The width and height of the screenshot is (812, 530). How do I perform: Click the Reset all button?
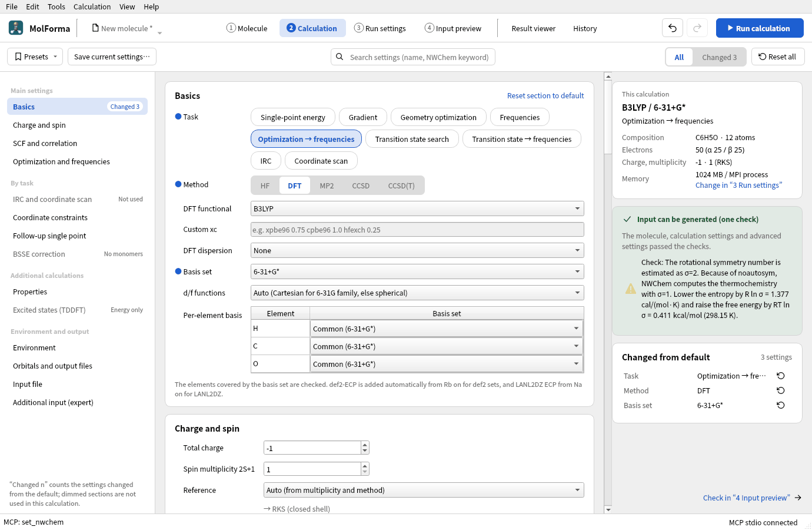[778, 57]
